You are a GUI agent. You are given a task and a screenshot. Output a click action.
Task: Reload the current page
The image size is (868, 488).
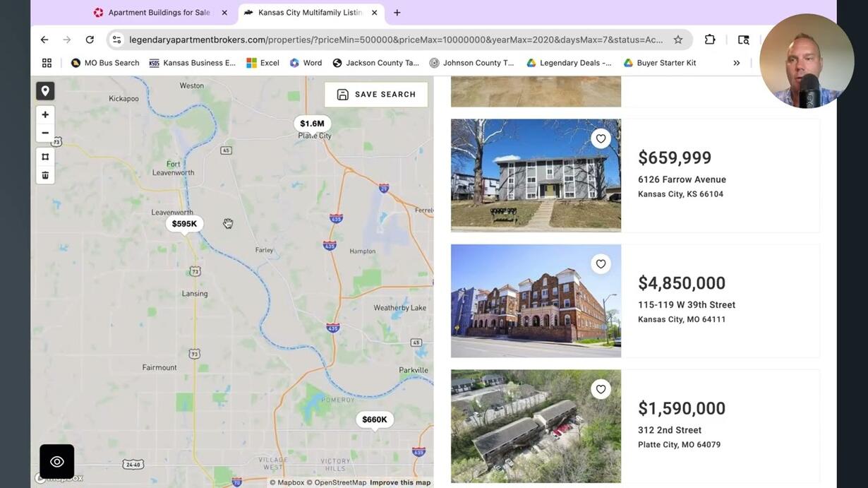90,40
